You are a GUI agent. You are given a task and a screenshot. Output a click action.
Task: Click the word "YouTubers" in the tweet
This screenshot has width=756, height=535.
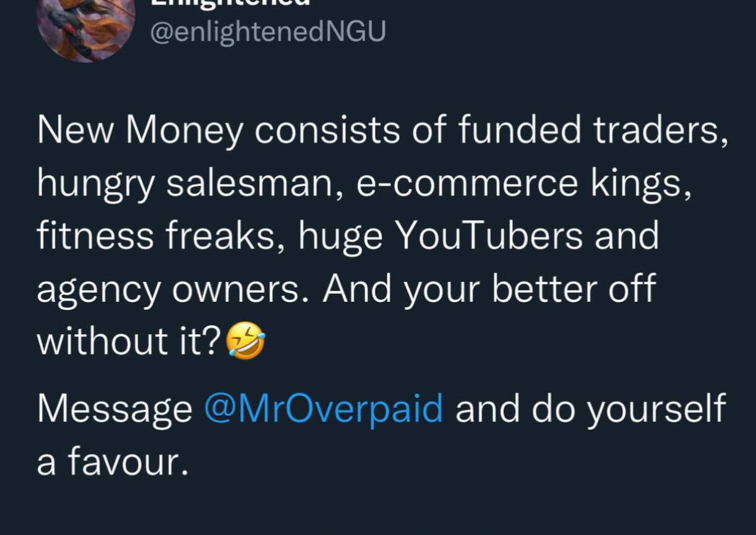click(488, 236)
